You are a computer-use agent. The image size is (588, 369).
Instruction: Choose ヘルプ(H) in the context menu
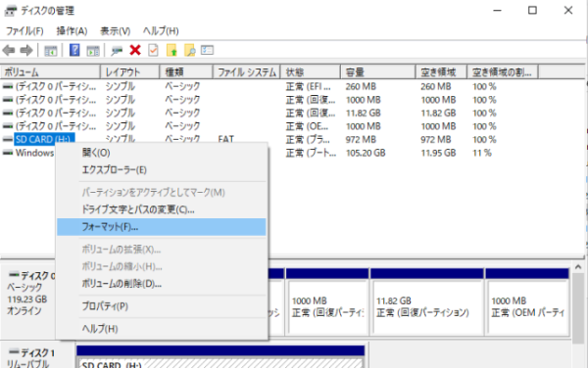tap(162, 329)
